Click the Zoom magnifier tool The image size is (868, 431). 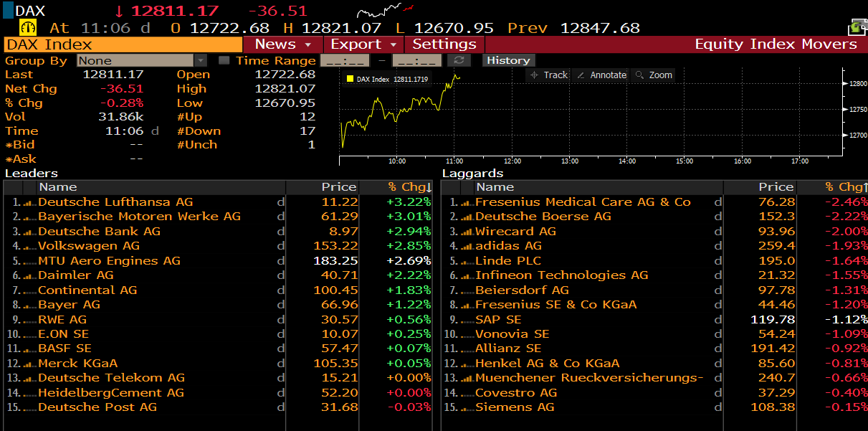(653, 75)
